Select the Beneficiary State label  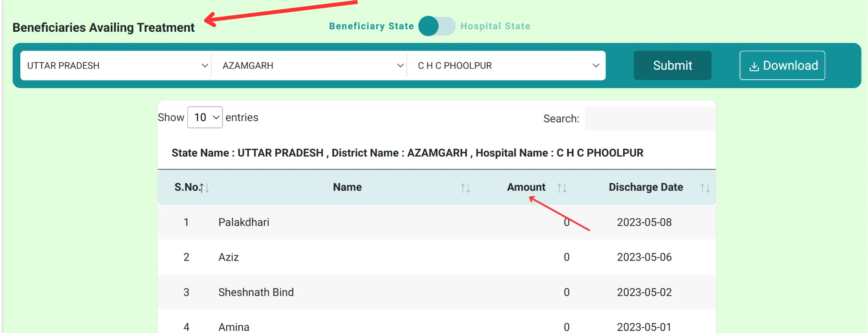tap(371, 26)
